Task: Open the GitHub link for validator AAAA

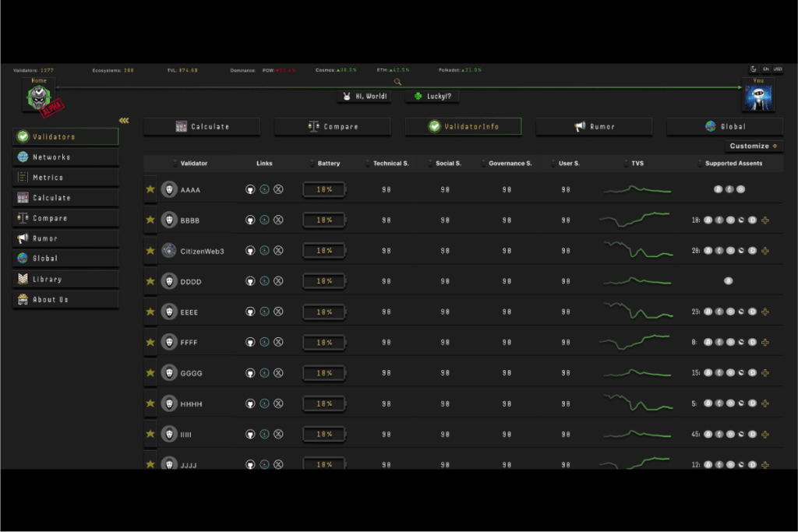Action: 250,189
